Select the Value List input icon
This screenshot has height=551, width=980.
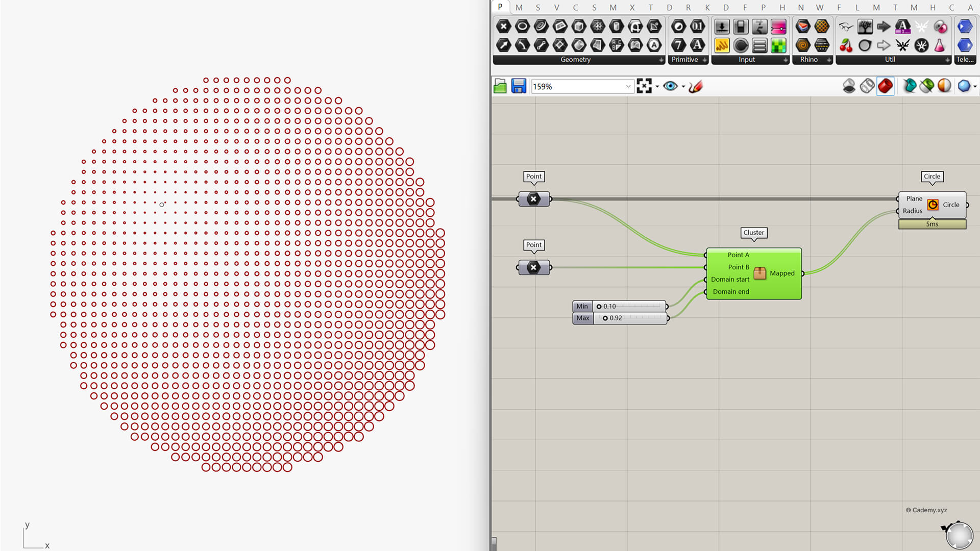pyautogui.click(x=759, y=45)
